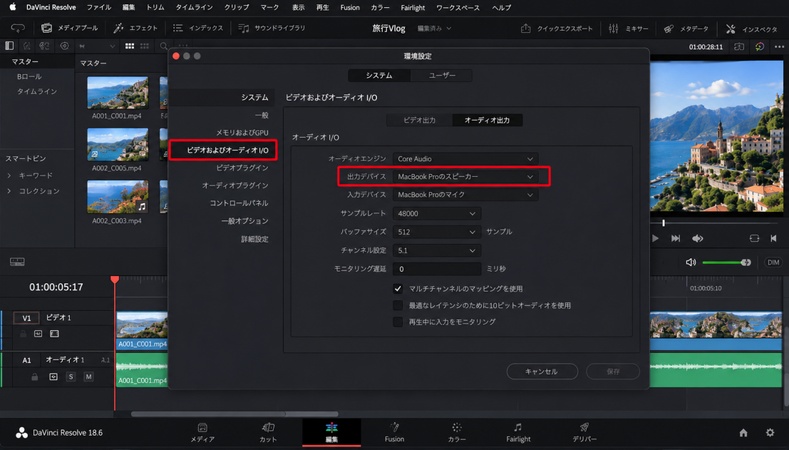The width and height of the screenshot is (789, 450).
Task: Expand the キーワード smart bin
Action: (9, 176)
